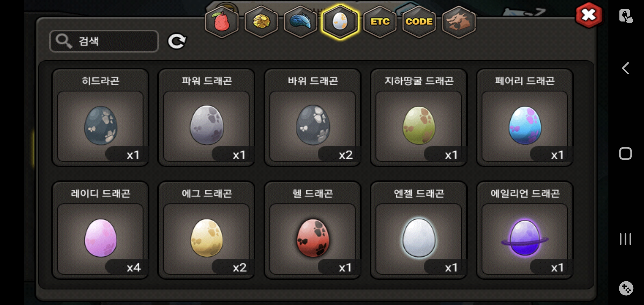
Task: Select the egg inventory tab
Action: [340, 22]
